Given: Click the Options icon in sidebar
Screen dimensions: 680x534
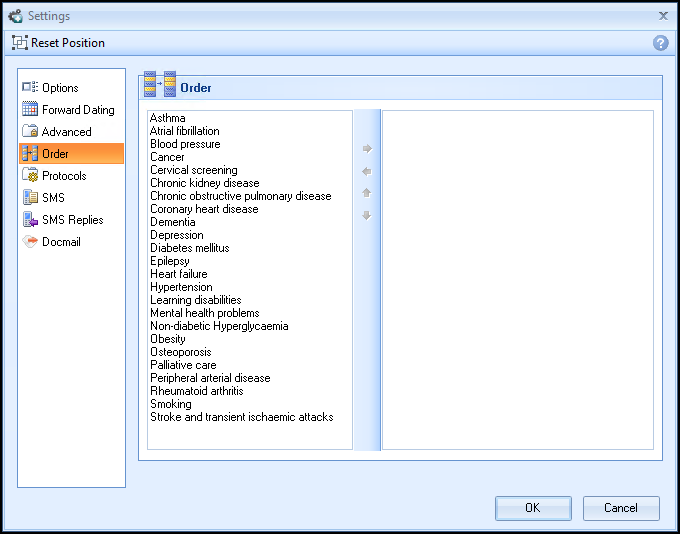Looking at the screenshot, I should coord(30,88).
